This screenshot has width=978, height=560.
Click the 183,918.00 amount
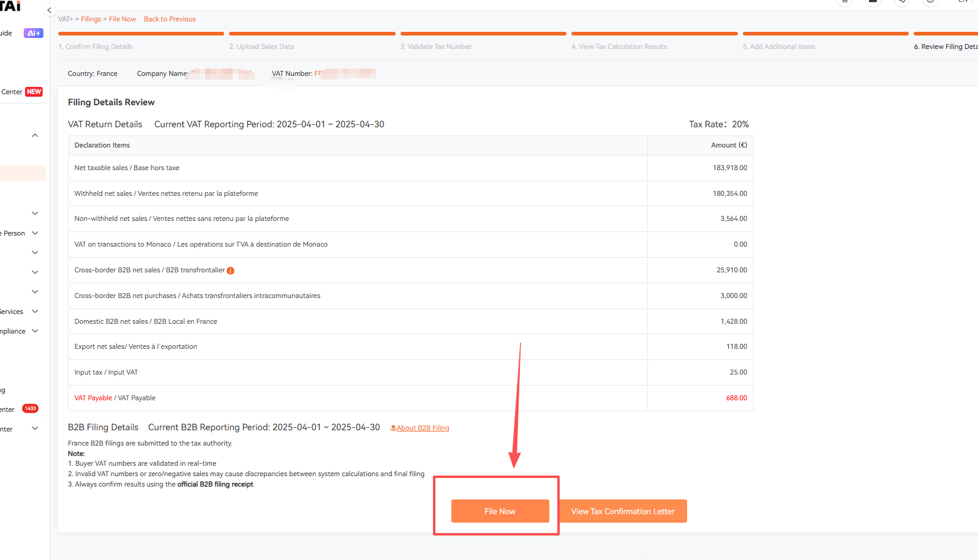[730, 168]
